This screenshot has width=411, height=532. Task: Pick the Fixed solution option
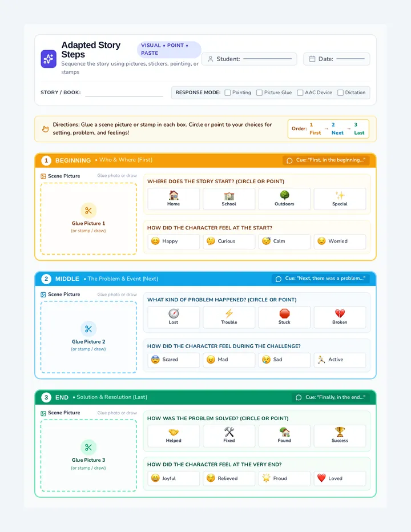229,436
